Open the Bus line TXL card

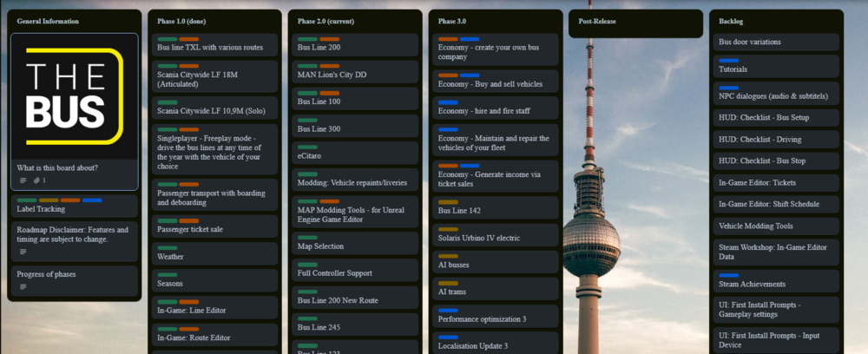click(209, 48)
